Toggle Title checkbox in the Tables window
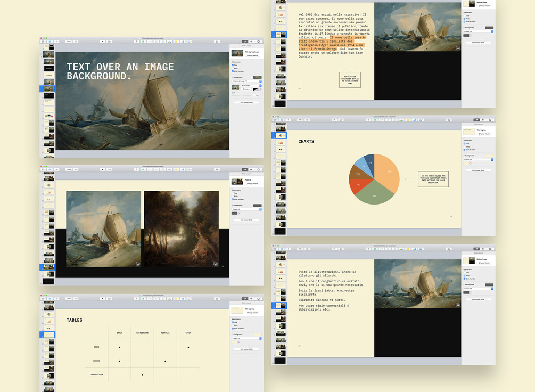 [x=232, y=322]
